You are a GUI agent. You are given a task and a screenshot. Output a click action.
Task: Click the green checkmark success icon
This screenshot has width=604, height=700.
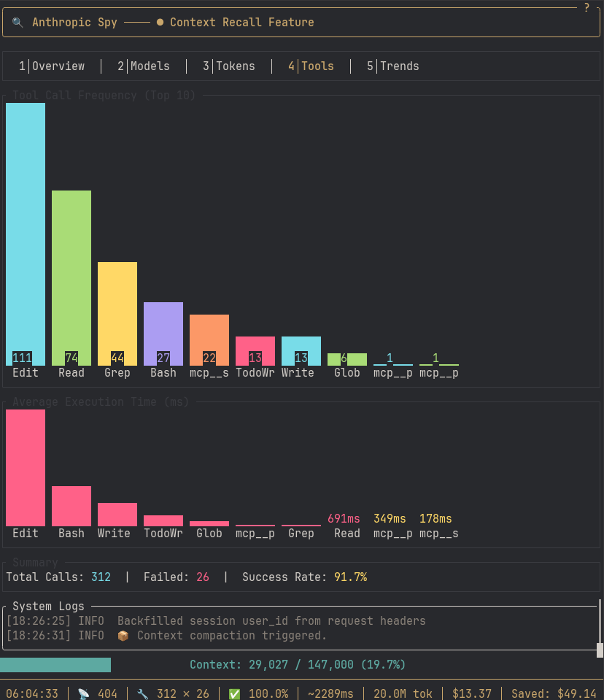(234, 693)
